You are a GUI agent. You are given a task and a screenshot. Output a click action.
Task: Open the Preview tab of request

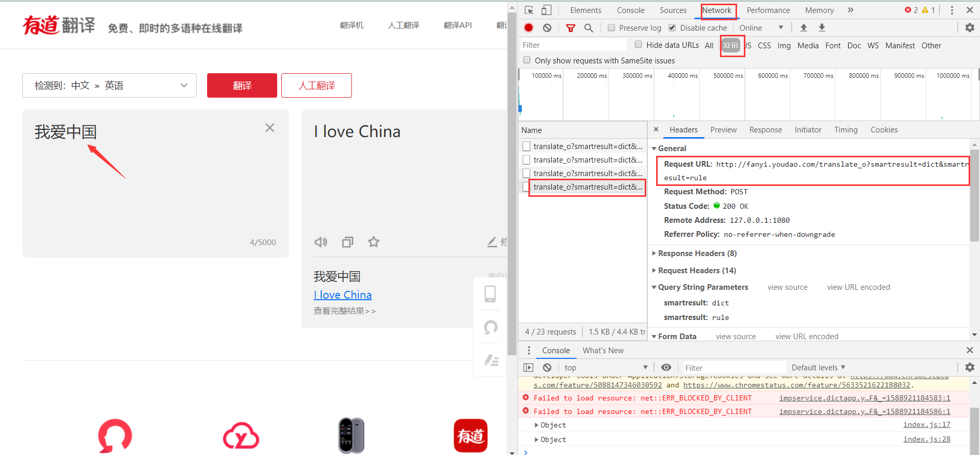(x=724, y=129)
